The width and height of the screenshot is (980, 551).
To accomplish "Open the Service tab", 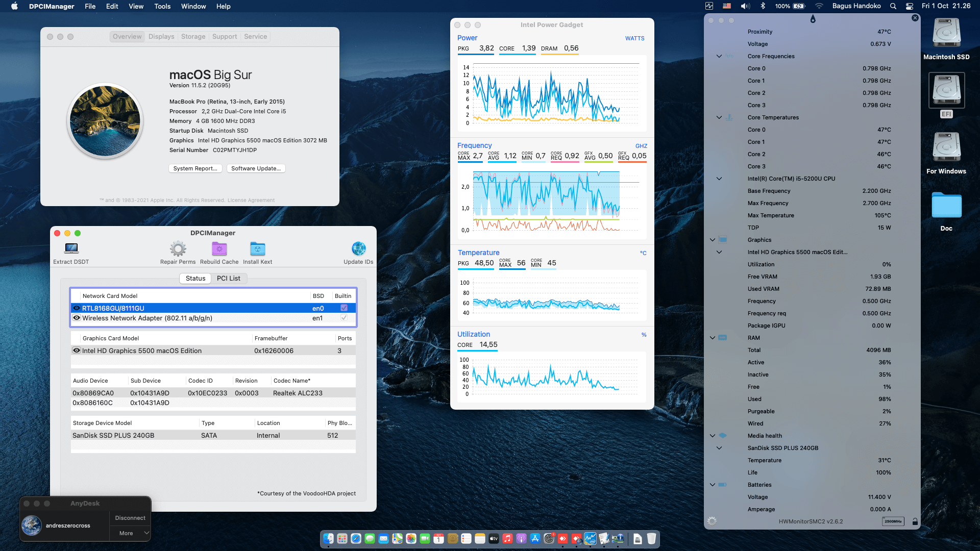I will (x=255, y=37).
